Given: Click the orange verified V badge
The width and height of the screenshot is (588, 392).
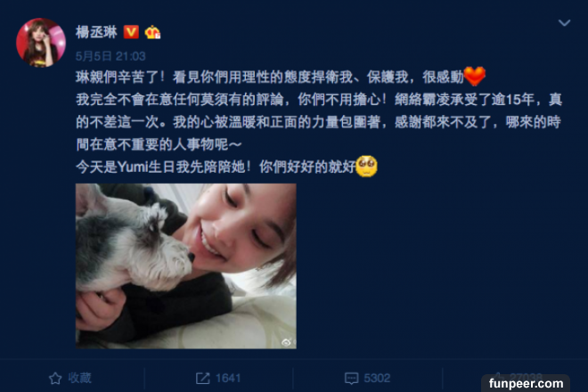Looking at the screenshot, I should click(x=131, y=32).
